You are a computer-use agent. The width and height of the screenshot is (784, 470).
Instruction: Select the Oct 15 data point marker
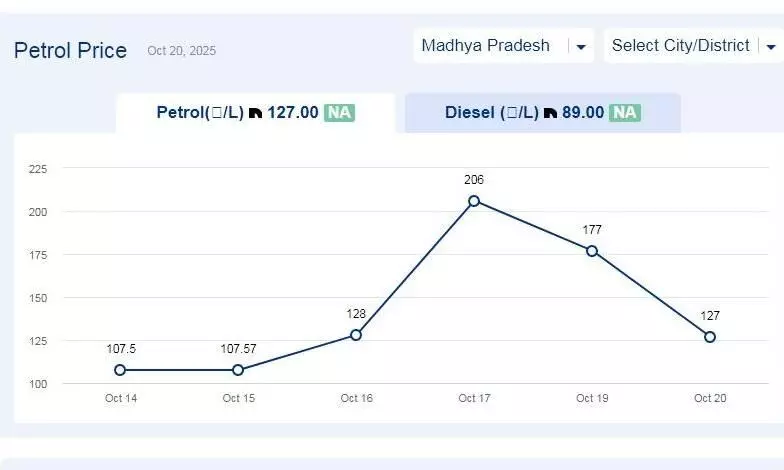pyautogui.click(x=238, y=370)
